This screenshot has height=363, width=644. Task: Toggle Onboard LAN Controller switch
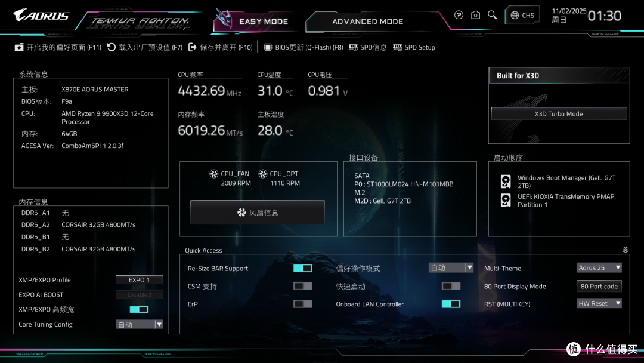coord(451,304)
